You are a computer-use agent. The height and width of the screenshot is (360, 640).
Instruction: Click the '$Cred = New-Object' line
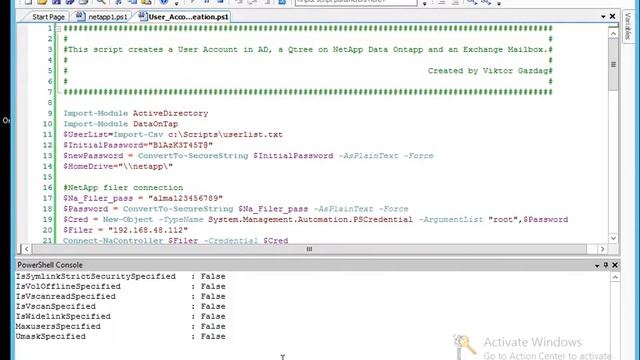316,220
